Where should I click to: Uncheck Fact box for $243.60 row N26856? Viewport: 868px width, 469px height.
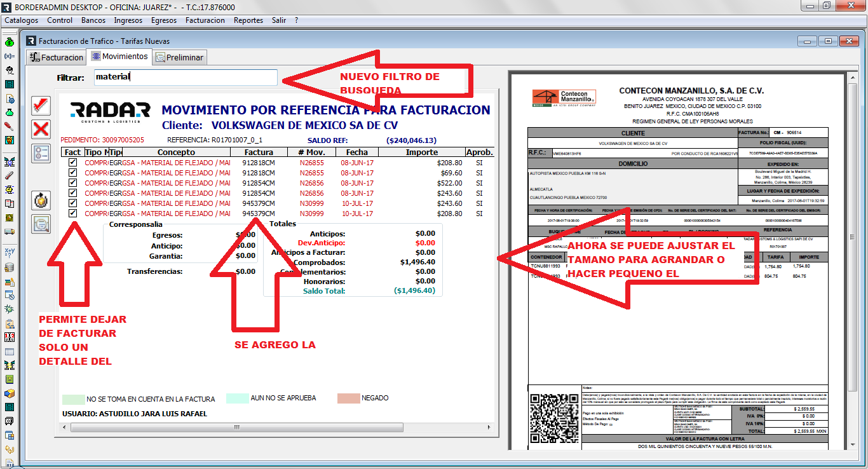72,193
